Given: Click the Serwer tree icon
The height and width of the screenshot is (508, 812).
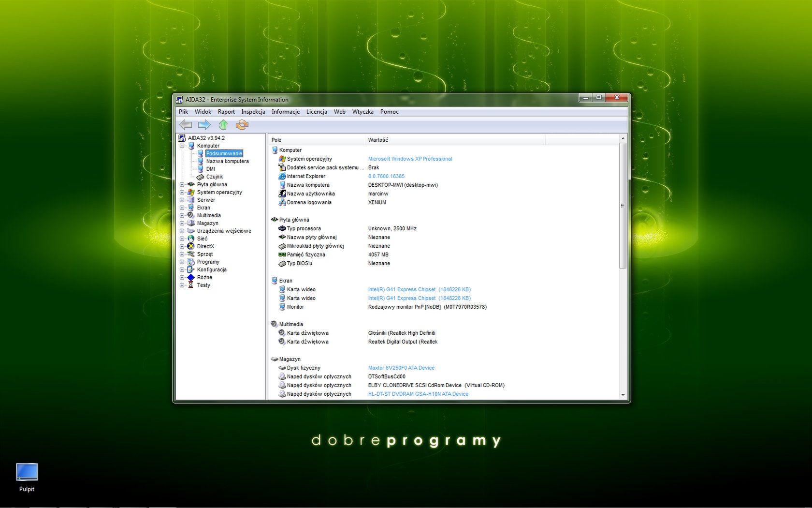Looking at the screenshot, I should 191,200.
